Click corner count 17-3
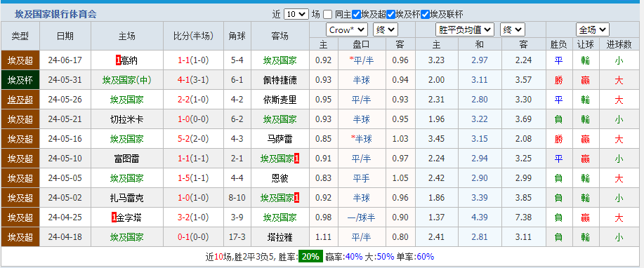The height and width of the screenshot is (268, 644). pos(237,237)
